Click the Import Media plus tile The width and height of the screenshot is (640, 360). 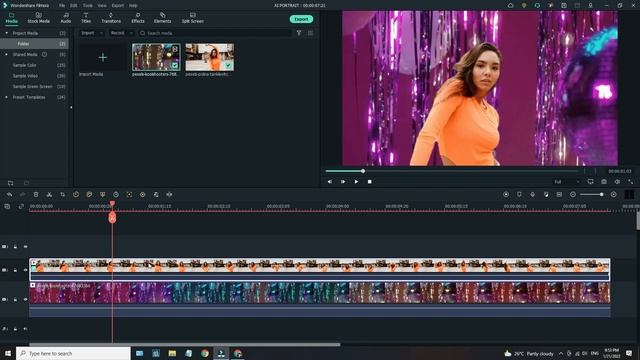pyautogui.click(x=103, y=58)
